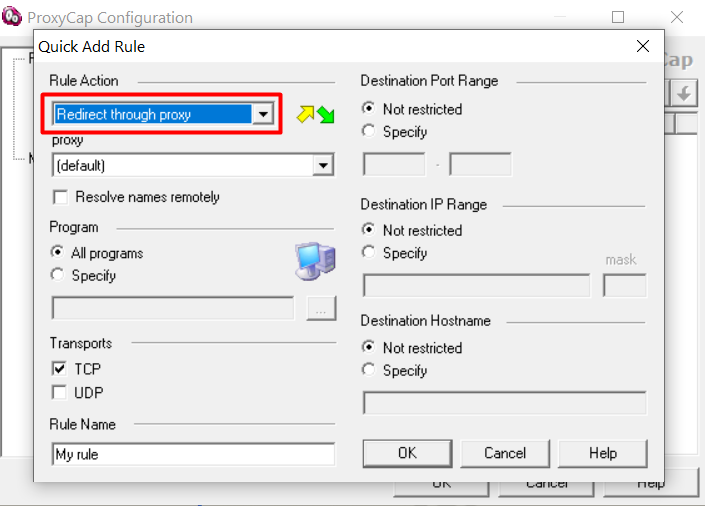Viewport: 705px width, 506px height.
Task: Click the Destination Hostname text field
Action: coord(505,403)
